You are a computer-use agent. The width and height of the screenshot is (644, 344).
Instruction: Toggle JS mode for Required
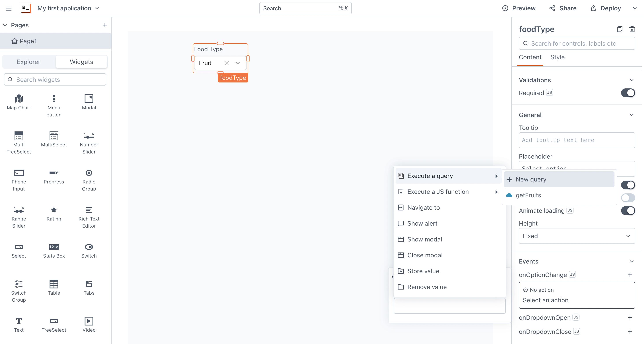click(550, 92)
